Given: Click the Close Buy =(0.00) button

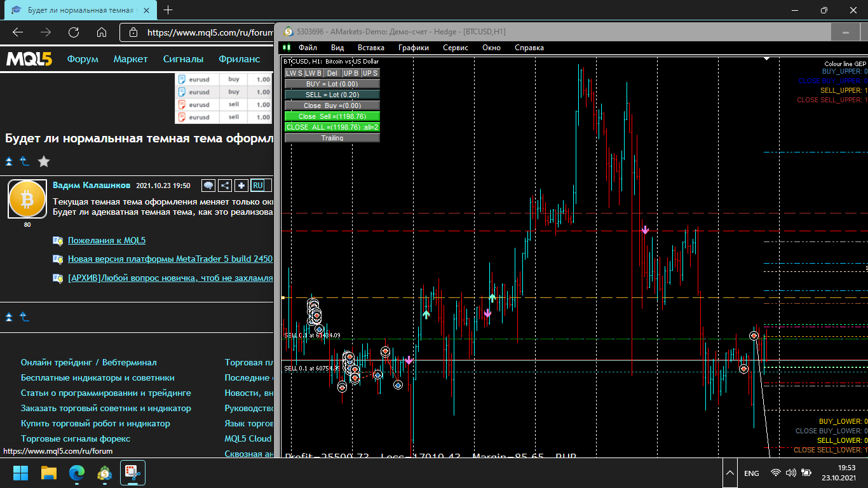Looking at the screenshot, I should click(x=332, y=105).
